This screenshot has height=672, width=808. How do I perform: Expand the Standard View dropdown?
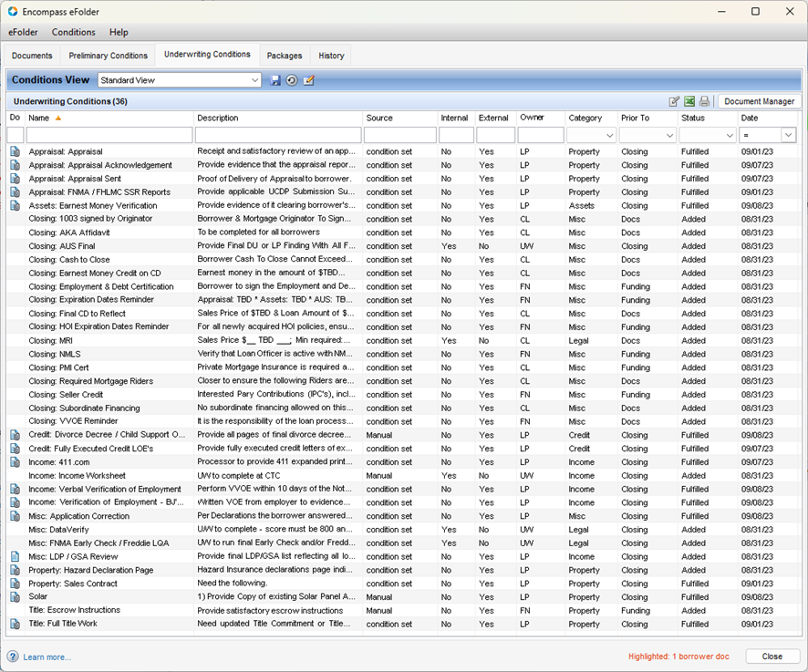(x=254, y=80)
